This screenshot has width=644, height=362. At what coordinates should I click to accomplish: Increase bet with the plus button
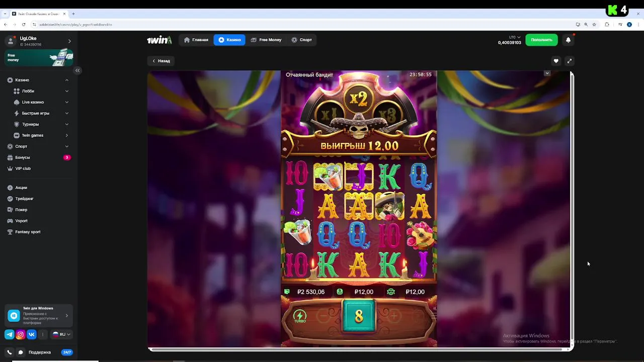click(x=394, y=316)
